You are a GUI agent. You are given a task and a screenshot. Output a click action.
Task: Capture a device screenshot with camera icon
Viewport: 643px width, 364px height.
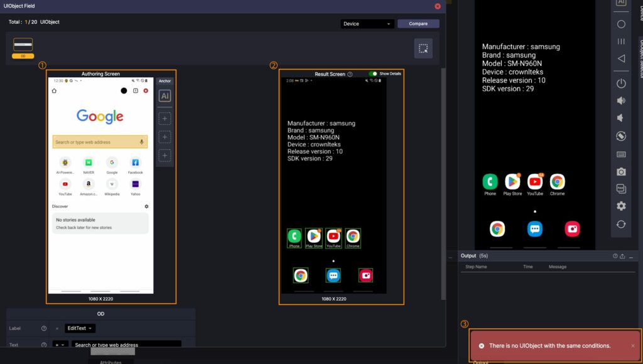[x=621, y=172]
